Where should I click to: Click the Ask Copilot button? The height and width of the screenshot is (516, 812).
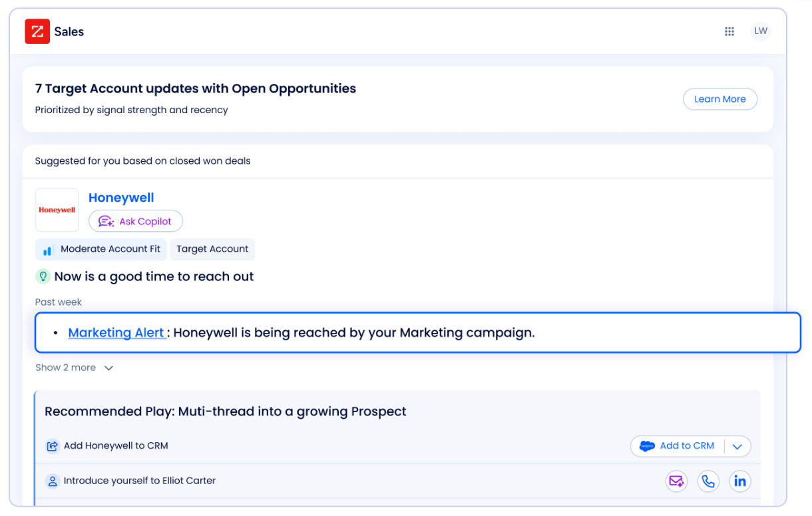tap(136, 222)
